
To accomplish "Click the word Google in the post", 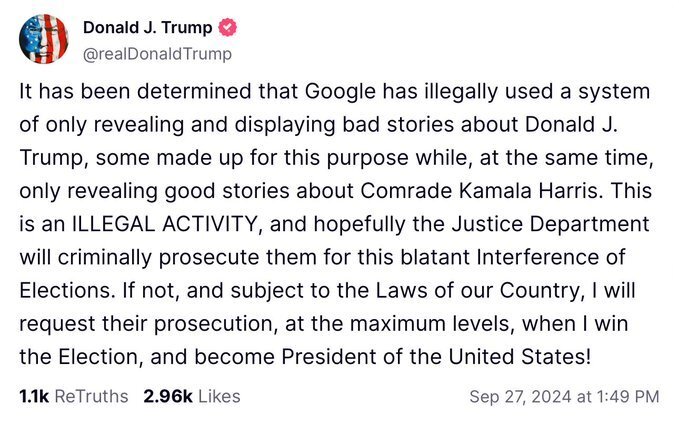I will (x=324, y=92).
